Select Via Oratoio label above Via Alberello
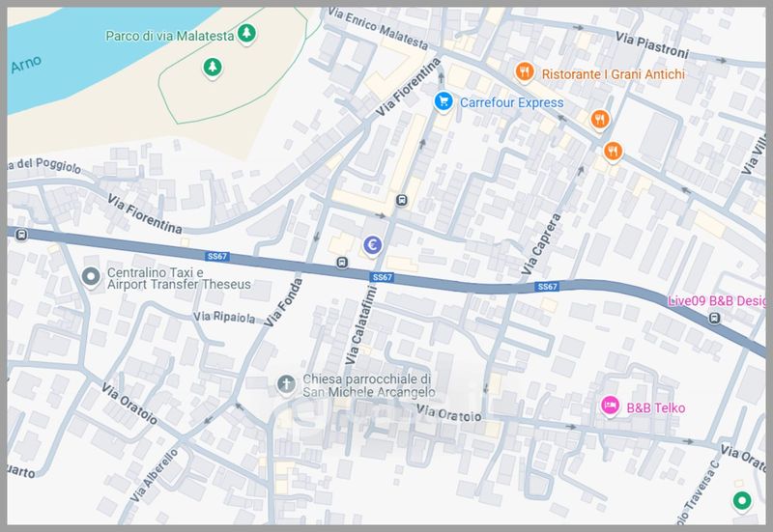The height and width of the screenshot is (532, 773). [129, 404]
